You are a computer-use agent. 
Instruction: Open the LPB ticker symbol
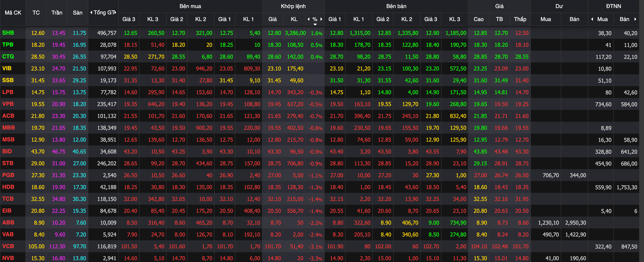8,92
